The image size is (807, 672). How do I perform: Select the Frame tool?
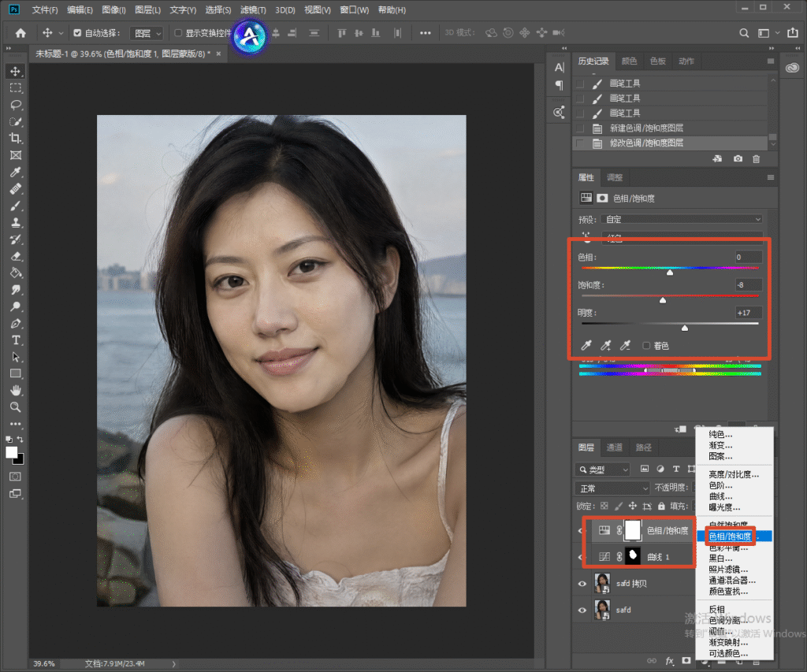pyautogui.click(x=16, y=155)
